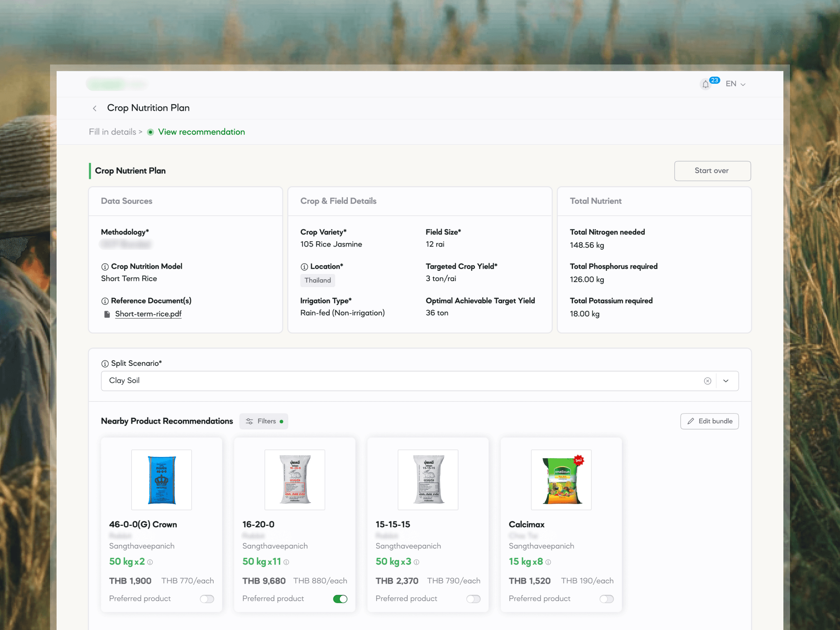Screen dimensions: 840x630
Task: Clear the Clay Soil selection
Action: click(x=708, y=381)
